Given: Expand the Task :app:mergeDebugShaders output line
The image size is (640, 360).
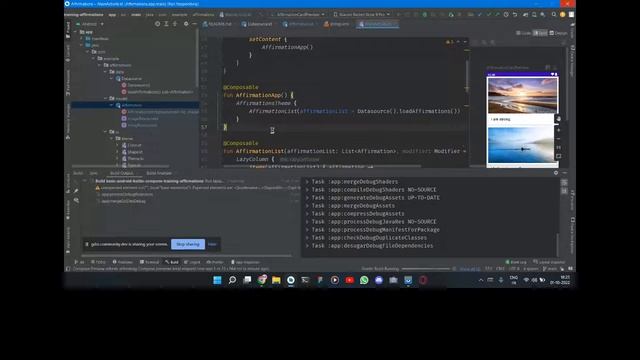Looking at the screenshot, I should pos(308,182).
